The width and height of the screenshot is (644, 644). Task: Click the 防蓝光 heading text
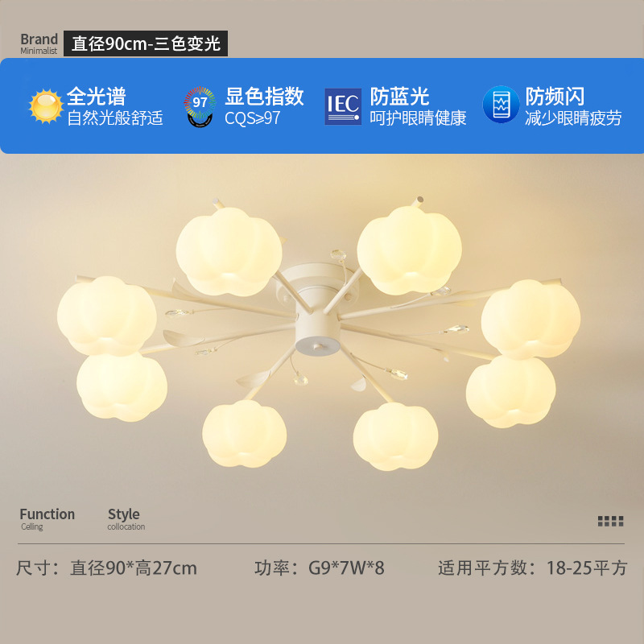[x=399, y=97]
